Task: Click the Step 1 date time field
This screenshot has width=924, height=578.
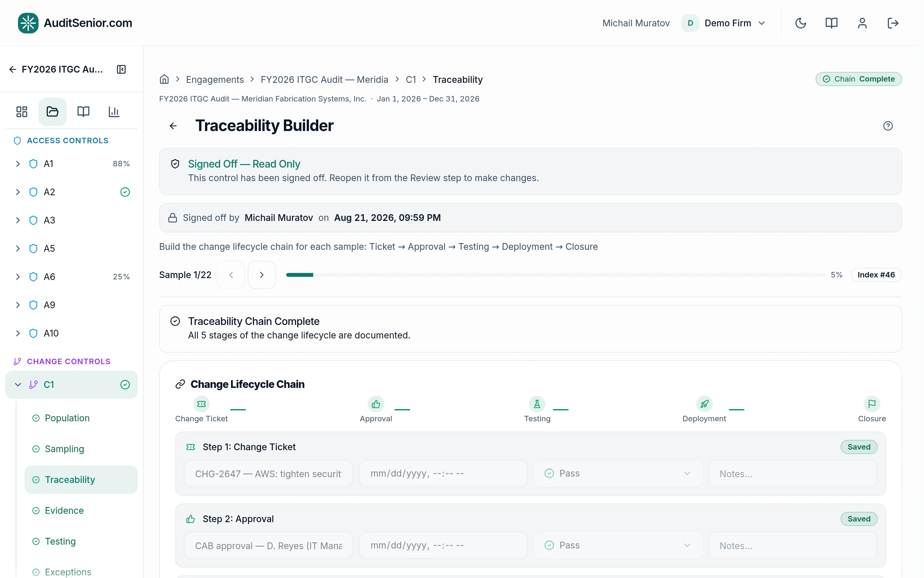Action: (x=443, y=474)
